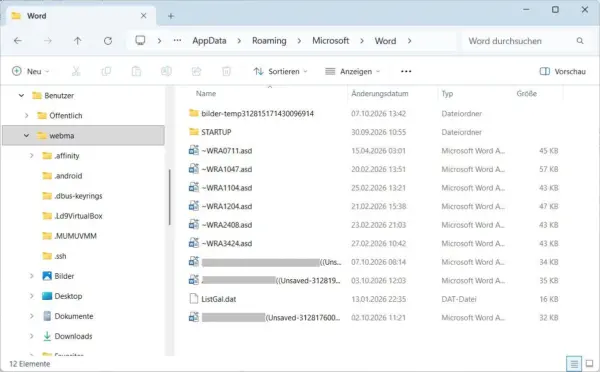Expand the Dokumente folder node

(x=32, y=316)
